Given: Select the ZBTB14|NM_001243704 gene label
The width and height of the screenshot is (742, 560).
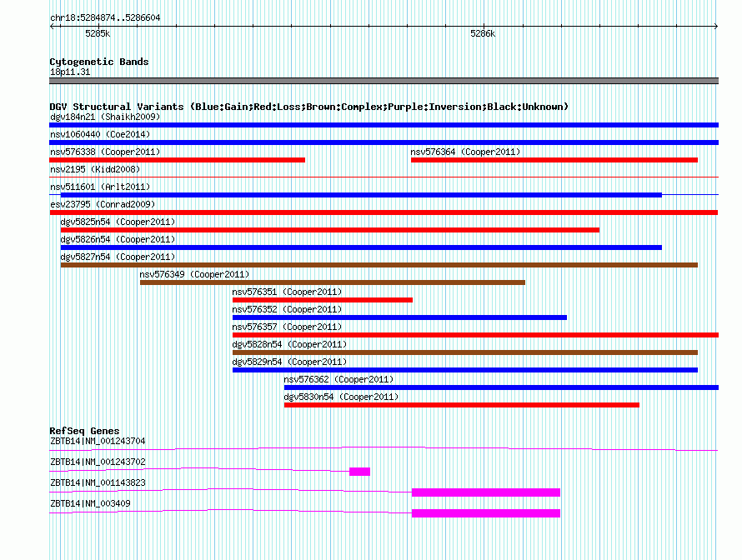Looking at the screenshot, I should (98, 442).
